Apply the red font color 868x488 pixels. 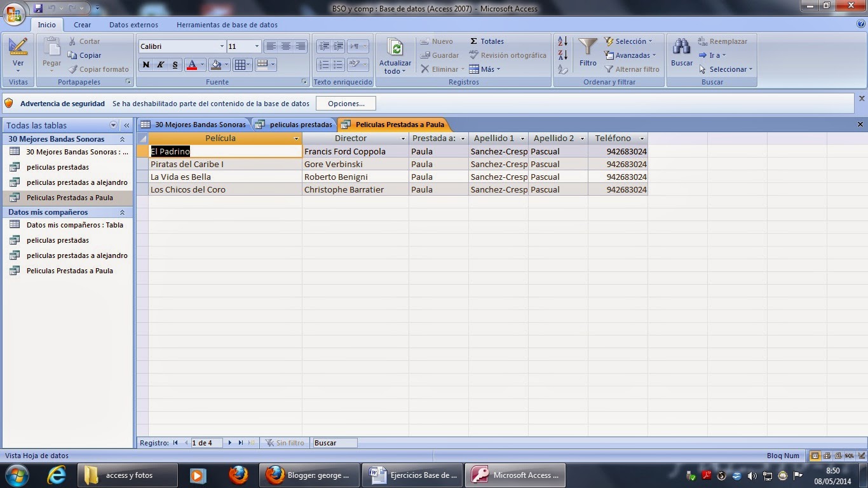click(192, 65)
